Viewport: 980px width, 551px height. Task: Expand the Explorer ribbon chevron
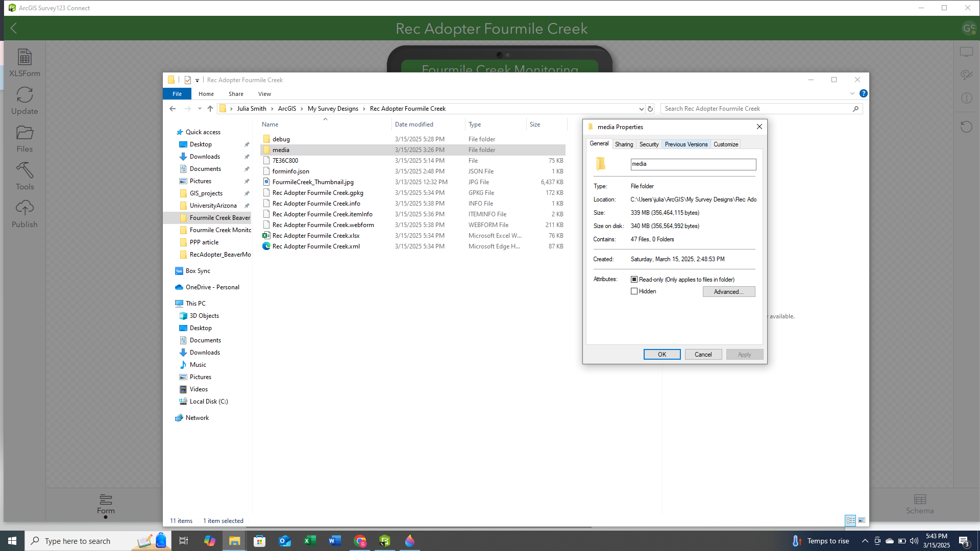click(x=852, y=93)
